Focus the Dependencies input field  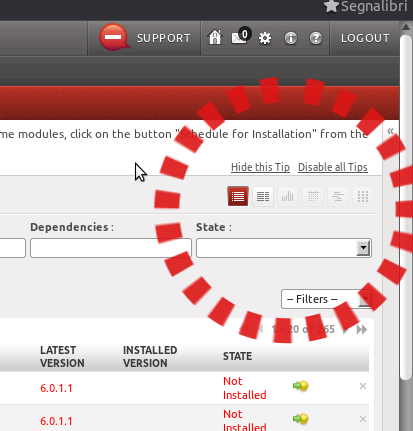tap(111, 248)
